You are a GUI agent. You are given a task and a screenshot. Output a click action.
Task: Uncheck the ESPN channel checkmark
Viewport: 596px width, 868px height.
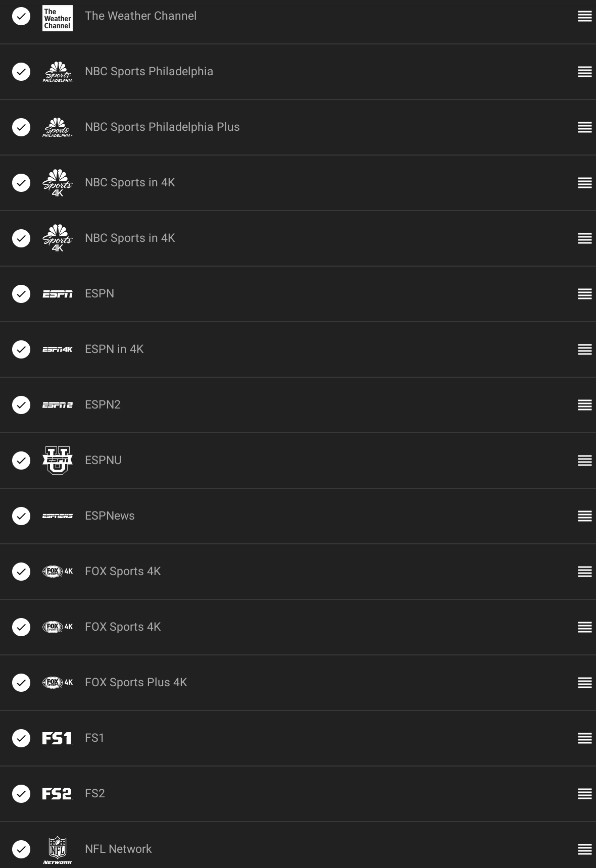tap(21, 294)
